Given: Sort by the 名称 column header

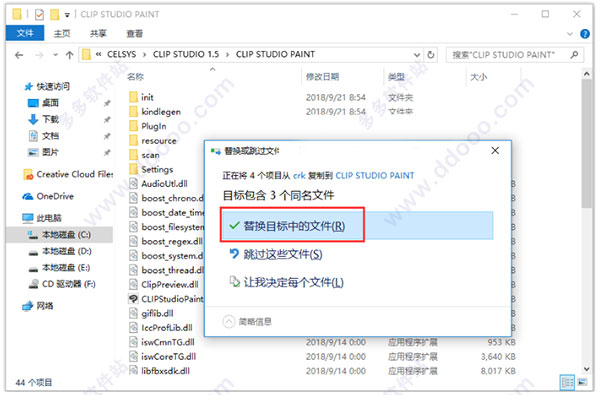Looking at the screenshot, I should (x=135, y=77).
